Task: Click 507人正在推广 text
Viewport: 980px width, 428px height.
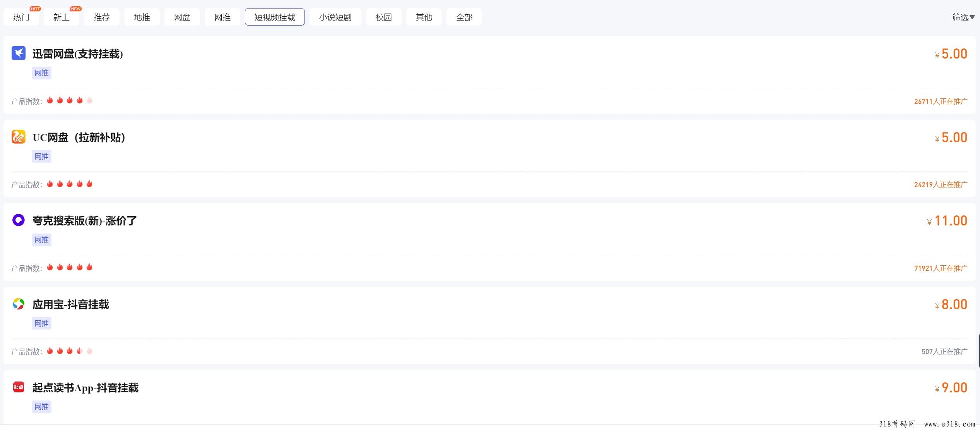Action: point(944,352)
